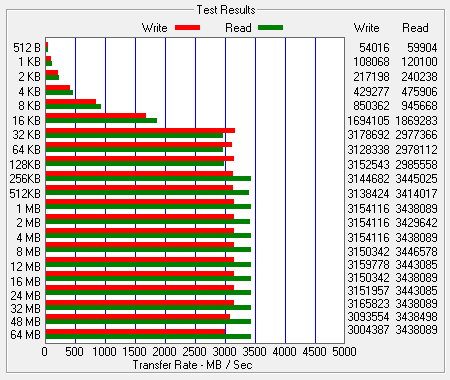The image size is (450, 380).
Task: Select the "4 KB" transfer size label
Action: click(x=29, y=91)
